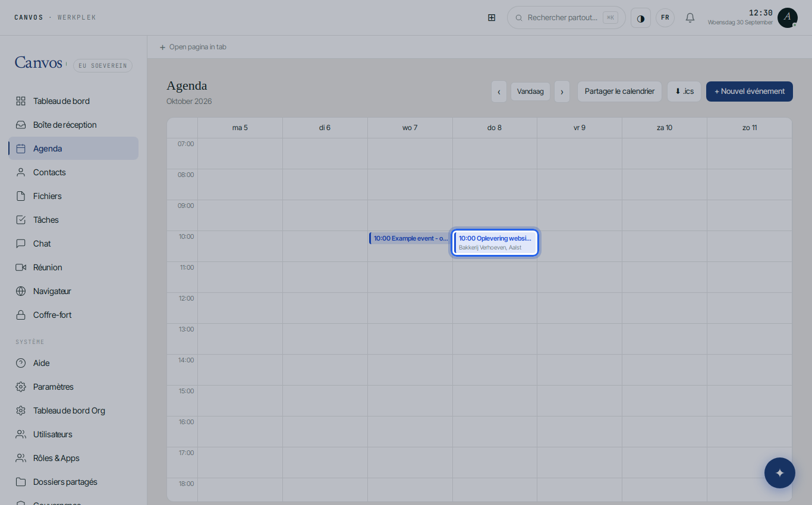
Task: Jump to today with Vandaag button
Action: point(530,91)
